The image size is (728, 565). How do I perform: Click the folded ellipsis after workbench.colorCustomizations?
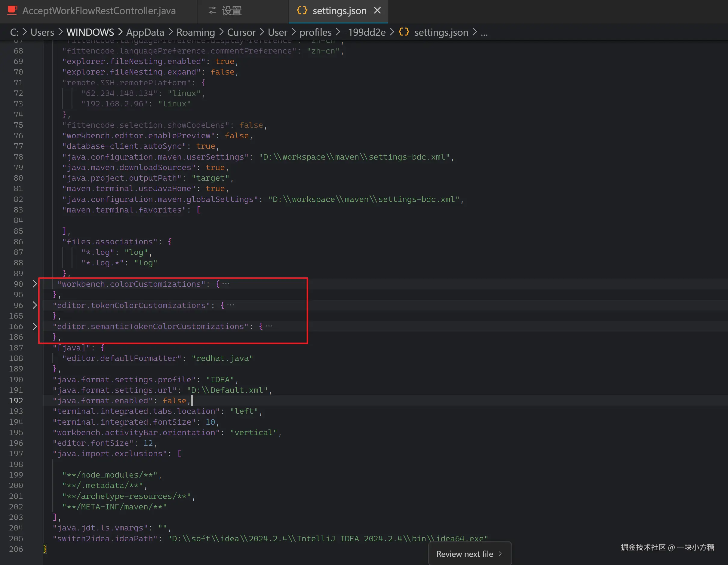coord(226,284)
